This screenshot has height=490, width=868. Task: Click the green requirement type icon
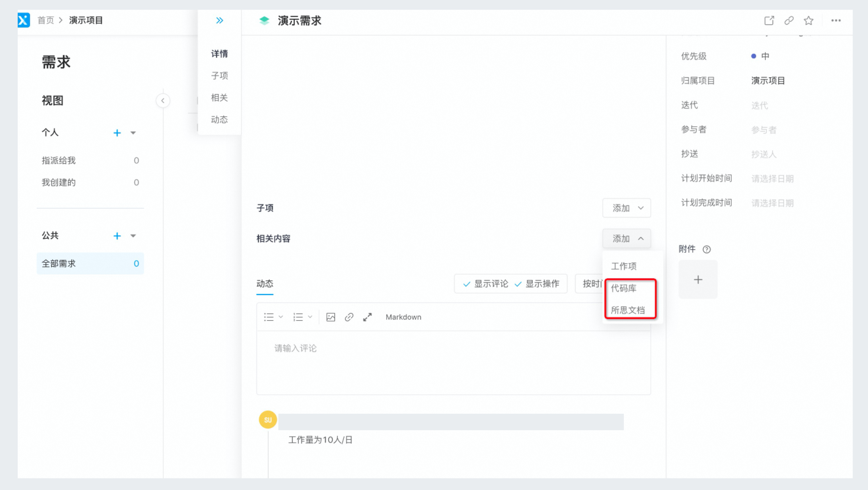click(x=265, y=20)
